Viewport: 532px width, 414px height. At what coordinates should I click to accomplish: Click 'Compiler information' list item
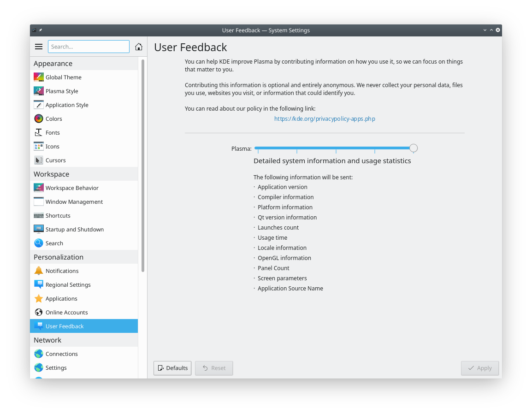tap(286, 197)
